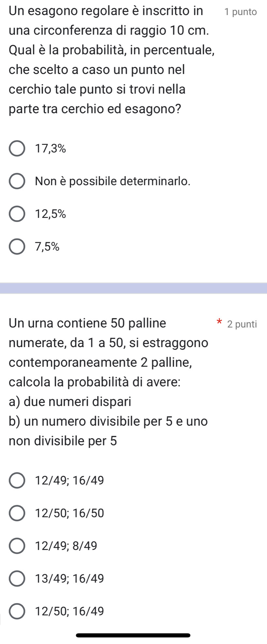Tap the home indicator bar at the bottom
267x644 pixels.
point(133,635)
